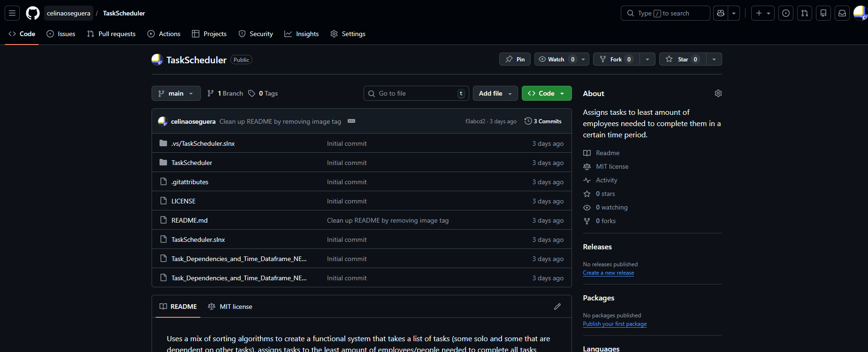Expand the Copilot dropdown arrow
The width and height of the screenshot is (868, 352).
point(734,13)
